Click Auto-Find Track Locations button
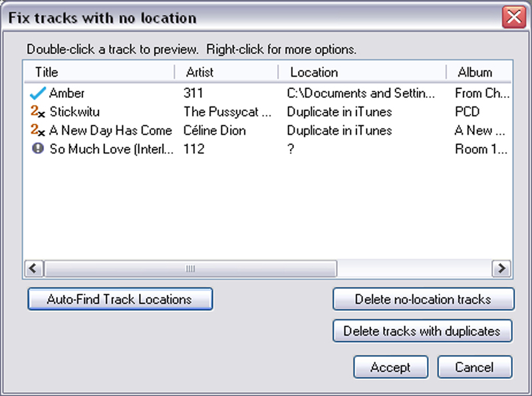 pos(120,299)
